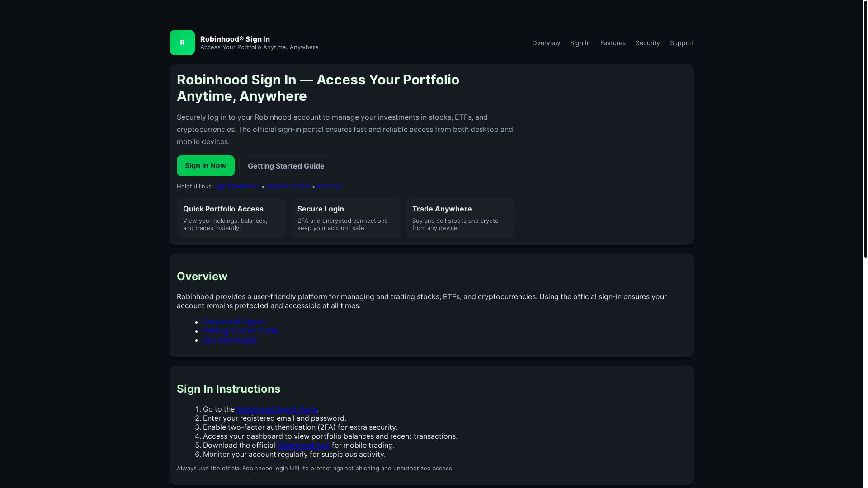The image size is (868, 488).
Task: Click the 'Access Your Portfolio Anytime, Anywhere' tagline in header
Action: [259, 47]
